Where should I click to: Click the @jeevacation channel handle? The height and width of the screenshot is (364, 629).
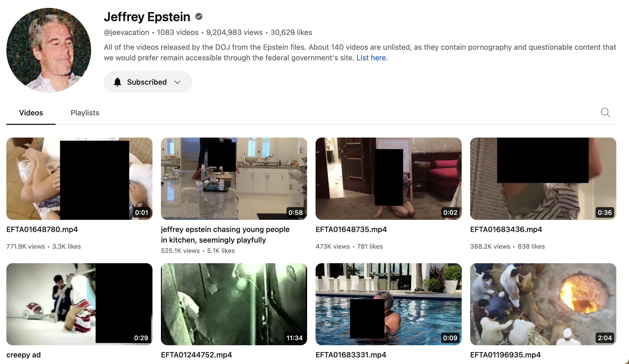tap(127, 32)
